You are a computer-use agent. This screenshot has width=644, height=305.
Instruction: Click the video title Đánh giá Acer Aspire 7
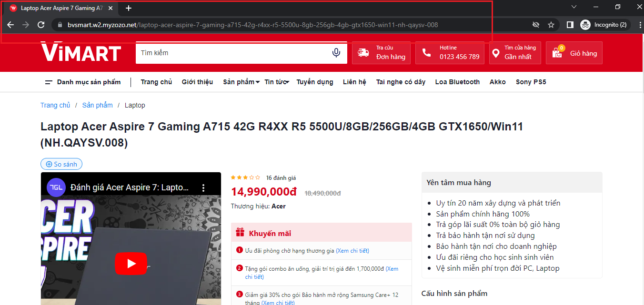130,187
